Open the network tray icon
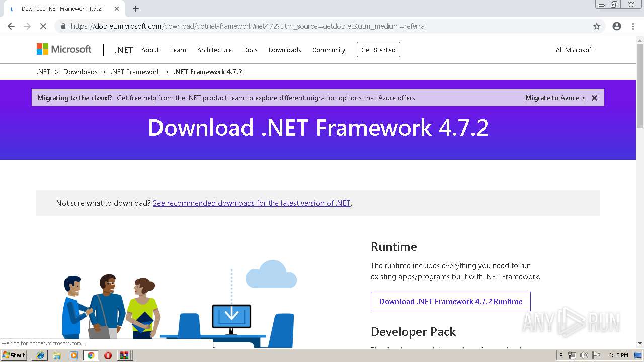The image size is (644, 362). point(572,355)
